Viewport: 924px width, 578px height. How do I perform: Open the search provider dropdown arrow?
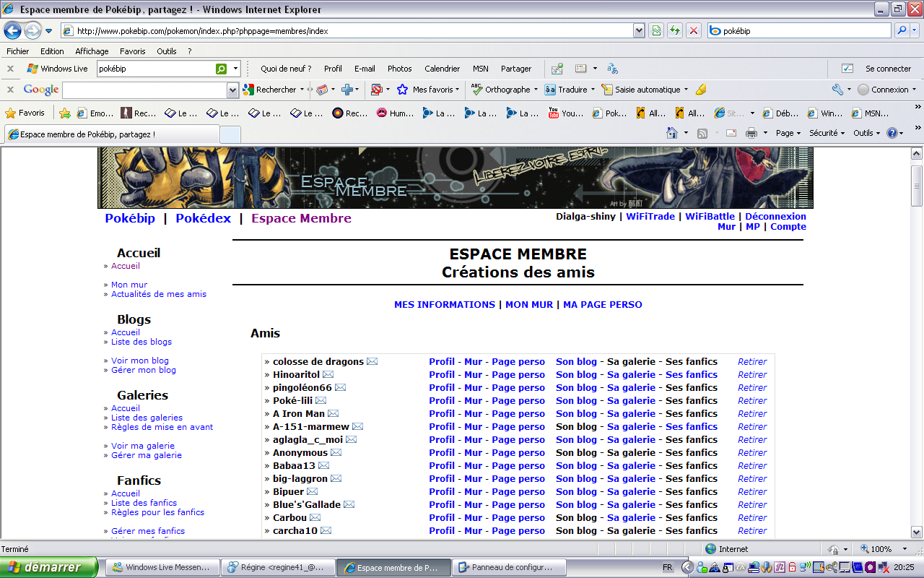coord(915,30)
